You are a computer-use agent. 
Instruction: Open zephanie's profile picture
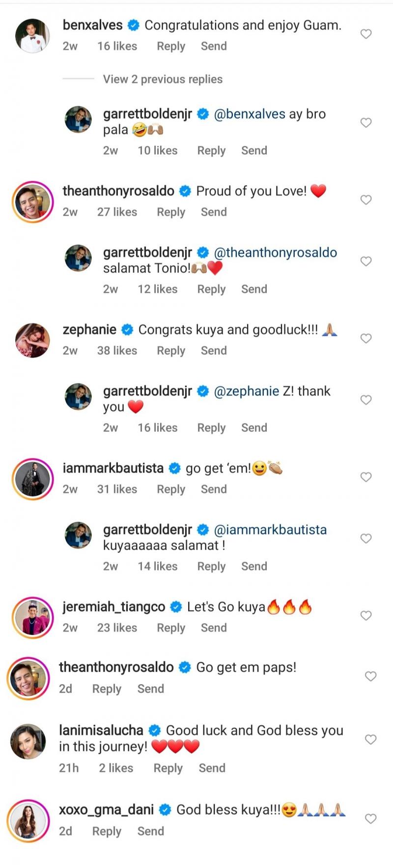[x=32, y=339]
